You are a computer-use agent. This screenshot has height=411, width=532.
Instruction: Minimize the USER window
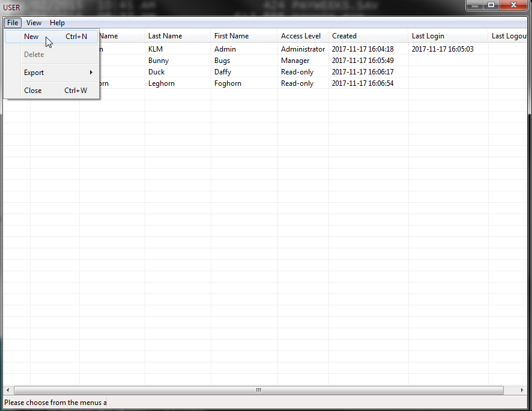(x=475, y=5)
